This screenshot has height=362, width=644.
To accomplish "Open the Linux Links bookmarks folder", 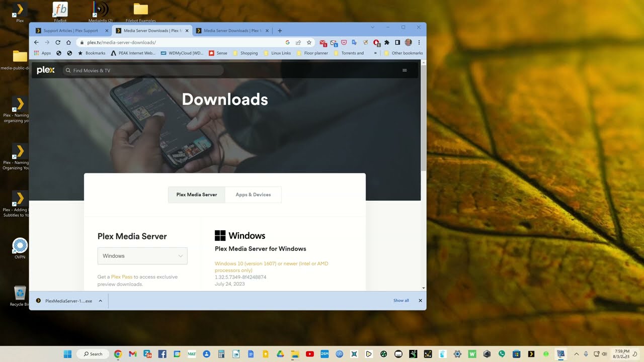I will pos(277,53).
